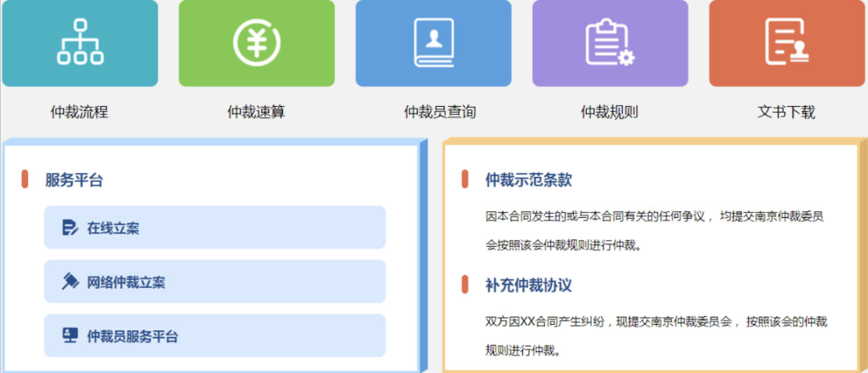Screen dimensions: 868x373
Task: Select the 仲裁规则 text label
Action: click(609, 112)
